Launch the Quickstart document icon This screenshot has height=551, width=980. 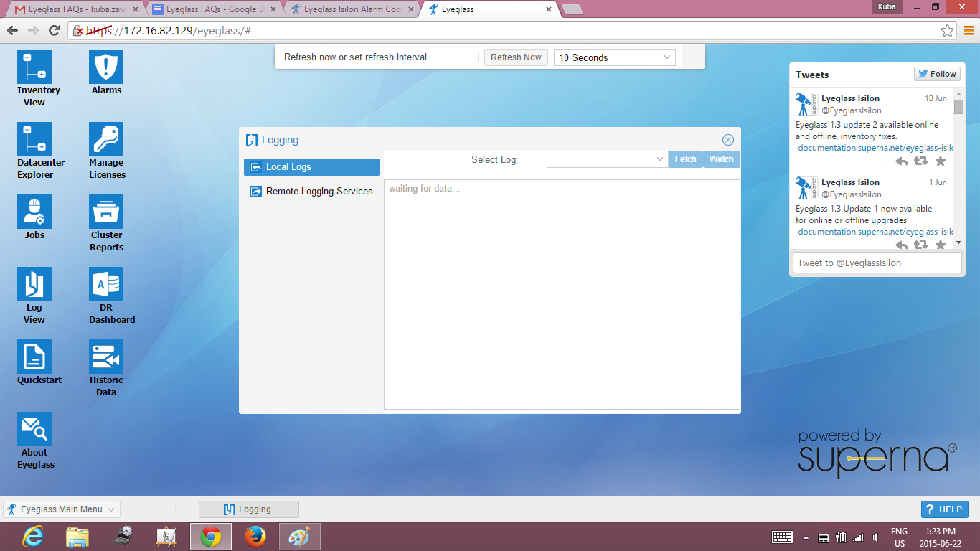click(x=34, y=357)
